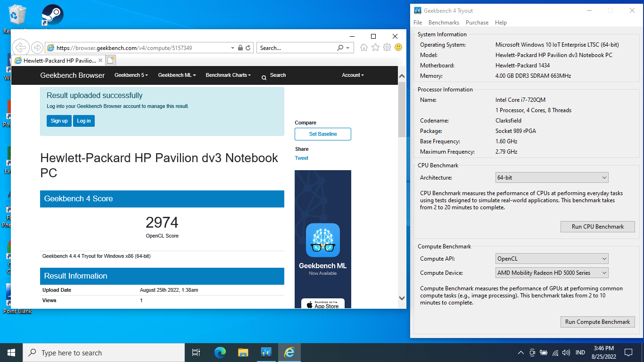Click the taskbar 'Type here to search' box
This screenshot has height=362, width=644.
tap(104, 353)
